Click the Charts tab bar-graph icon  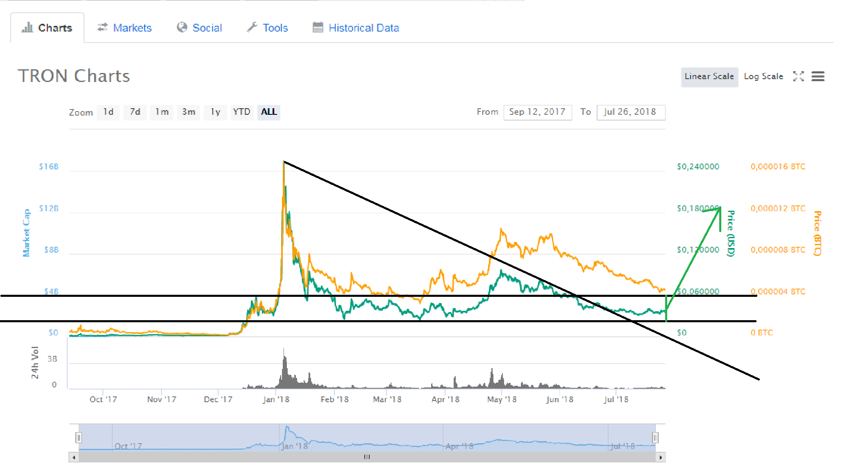(x=27, y=27)
